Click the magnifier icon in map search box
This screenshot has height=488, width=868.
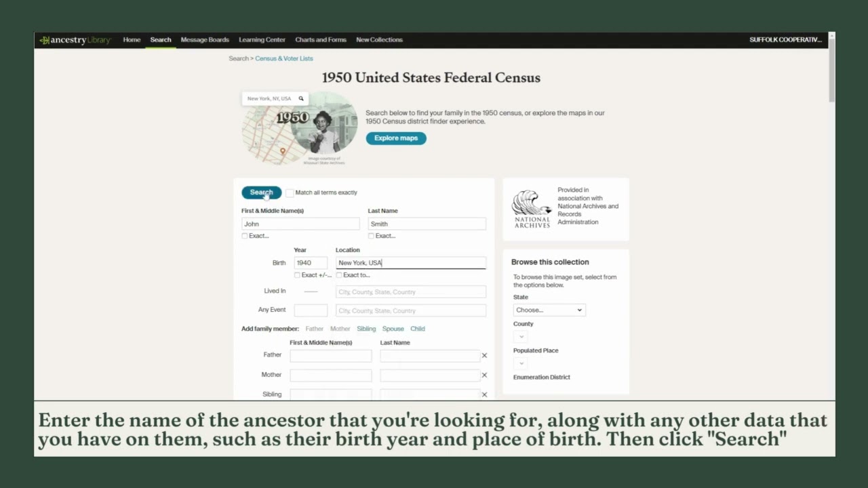click(301, 98)
